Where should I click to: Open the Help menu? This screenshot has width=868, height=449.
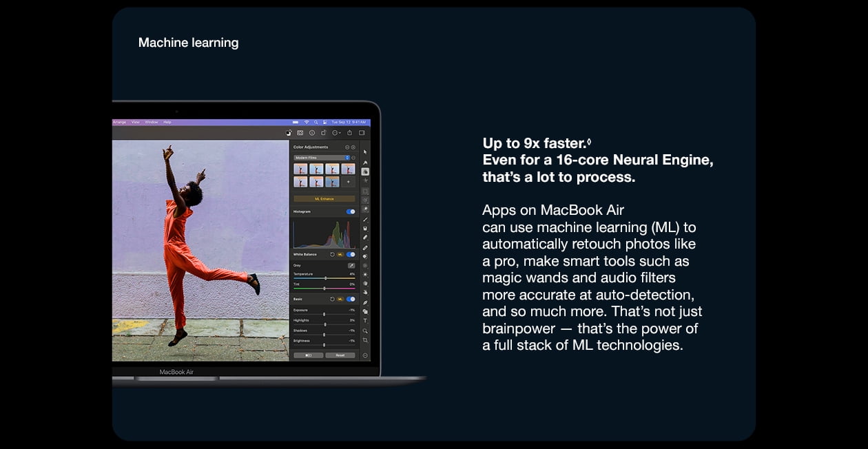click(167, 122)
